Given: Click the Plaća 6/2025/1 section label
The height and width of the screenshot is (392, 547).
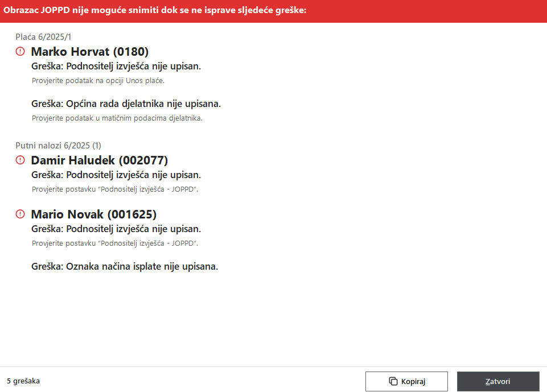Looking at the screenshot, I should click(x=43, y=37).
